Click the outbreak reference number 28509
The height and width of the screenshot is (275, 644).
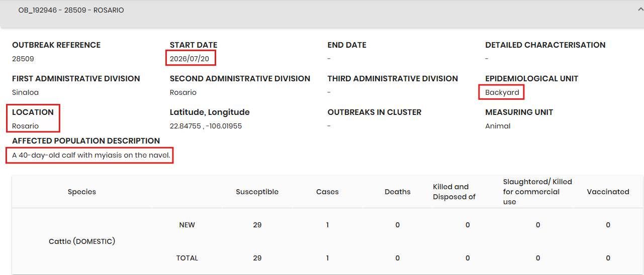point(23,59)
